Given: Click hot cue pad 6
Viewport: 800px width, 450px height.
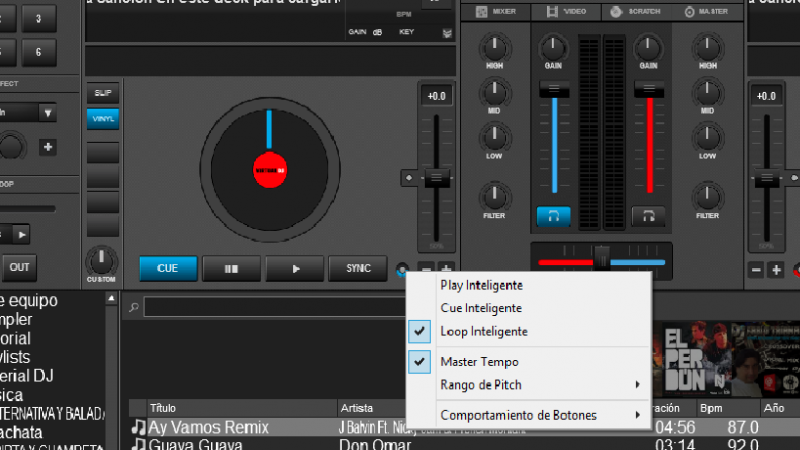Looking at the screenshot, I should point(38,52).
